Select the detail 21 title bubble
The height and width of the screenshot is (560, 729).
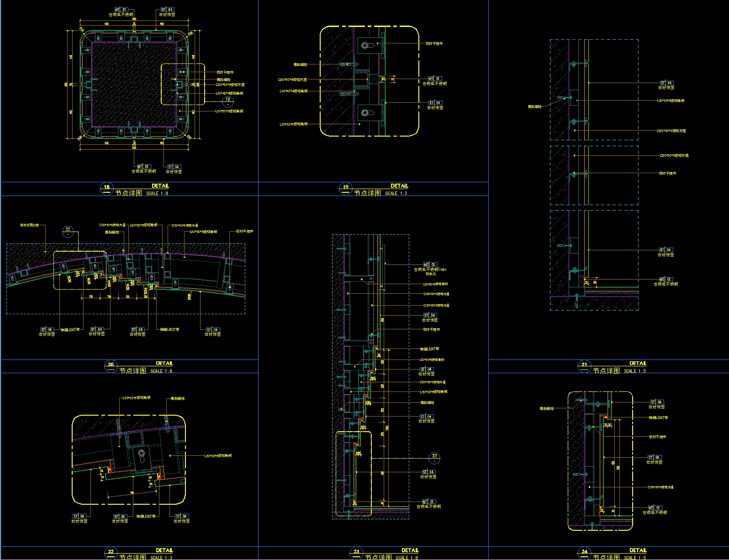point(585,366)
